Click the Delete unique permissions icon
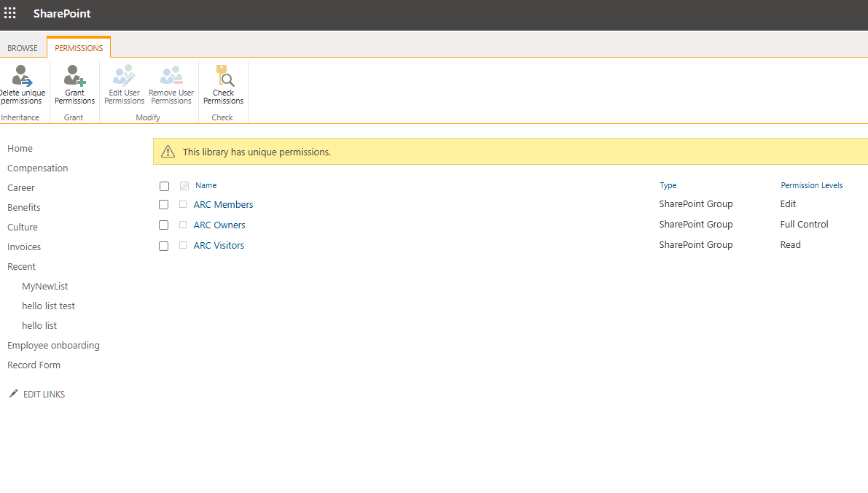This screenshot has height=493, width=868. 22,76
